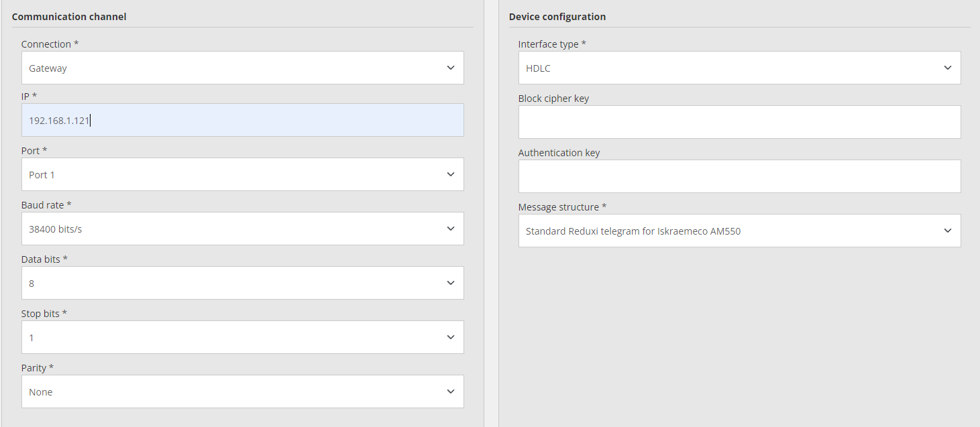Click into the IP address field

[x=242, y=120]
